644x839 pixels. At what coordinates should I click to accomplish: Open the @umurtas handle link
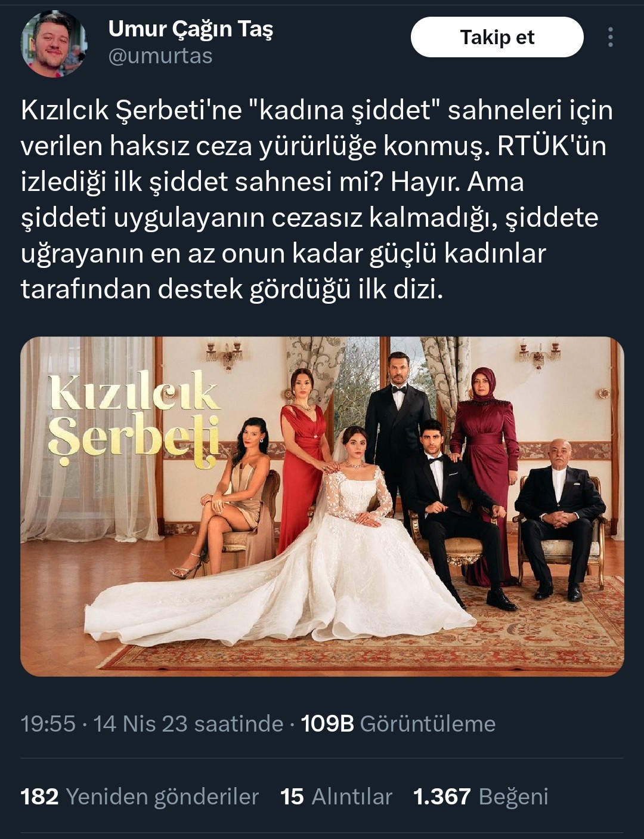pyautogui.click(x=160, y=56)
